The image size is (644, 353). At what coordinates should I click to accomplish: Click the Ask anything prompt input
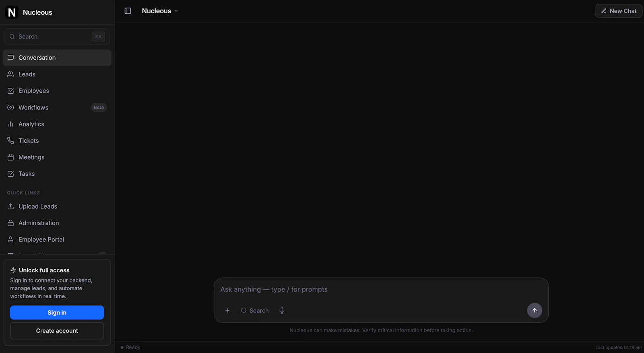click(x=381, y=289)
